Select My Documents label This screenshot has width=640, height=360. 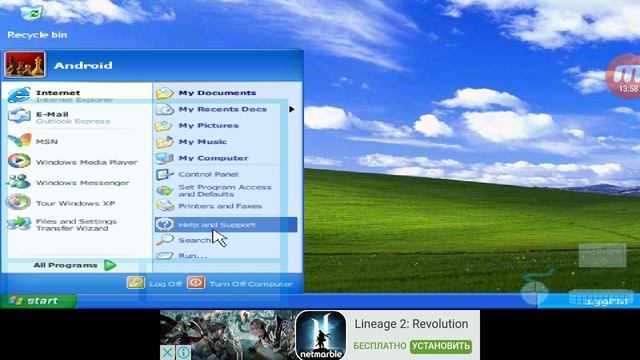[x=218, y=93]
